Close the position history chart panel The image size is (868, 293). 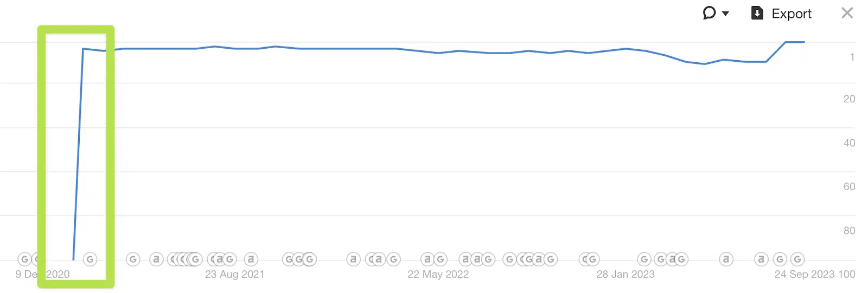tap(847, 13)
